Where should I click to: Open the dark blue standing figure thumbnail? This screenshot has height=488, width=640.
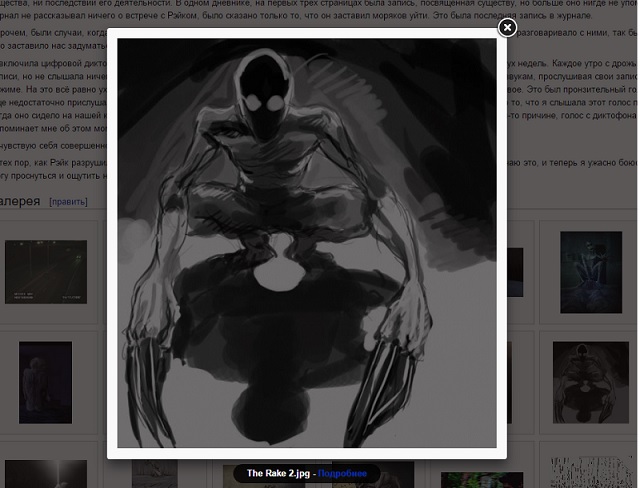coord(45,383)
